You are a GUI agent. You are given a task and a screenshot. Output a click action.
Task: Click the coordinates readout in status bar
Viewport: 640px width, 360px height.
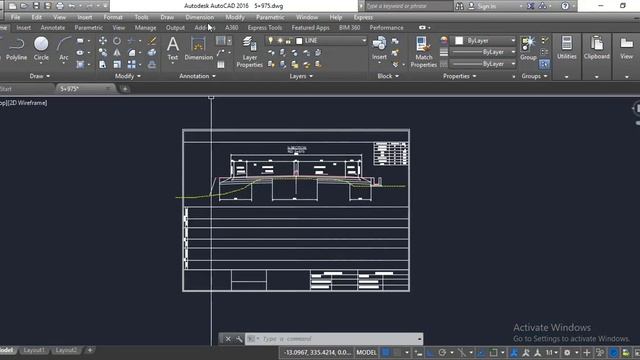(x=317, y=352)
